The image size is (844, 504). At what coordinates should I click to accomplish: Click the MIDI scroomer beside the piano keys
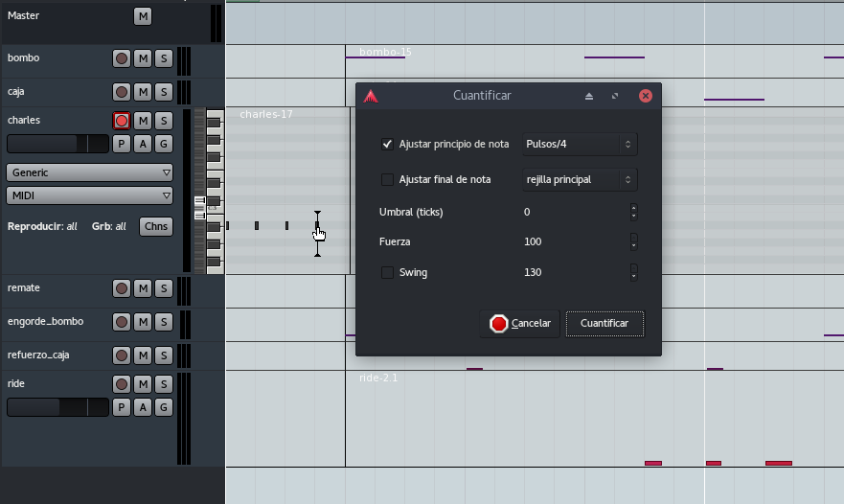(199, 191)
